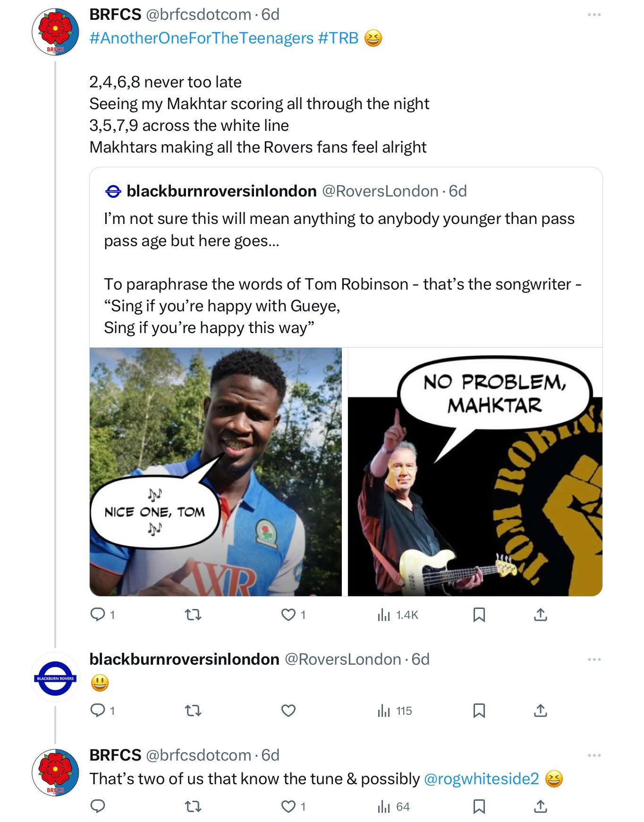Open more options on blackburnroversinlondon emoji reply

point(594,659)
